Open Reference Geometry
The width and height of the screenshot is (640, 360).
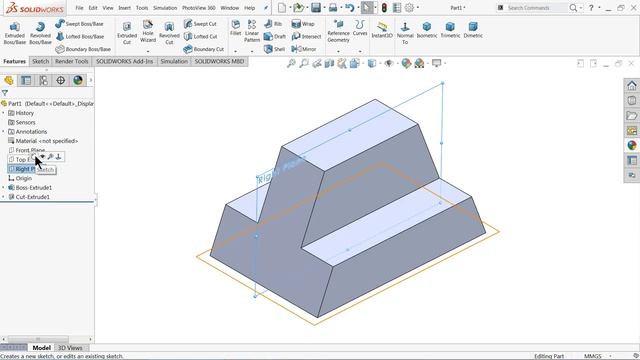pos(338,31)
